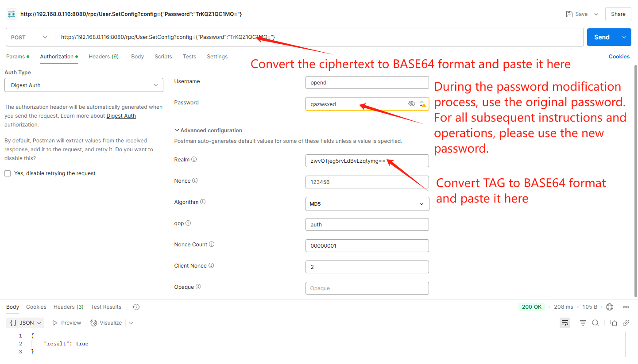Screen dimensions: 638x364
Task: Click the response history clock icon
Action: tap(136, 307)
